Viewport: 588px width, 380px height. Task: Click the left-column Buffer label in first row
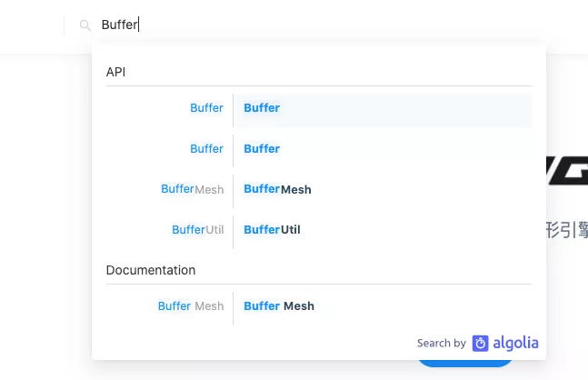point(206,108)
